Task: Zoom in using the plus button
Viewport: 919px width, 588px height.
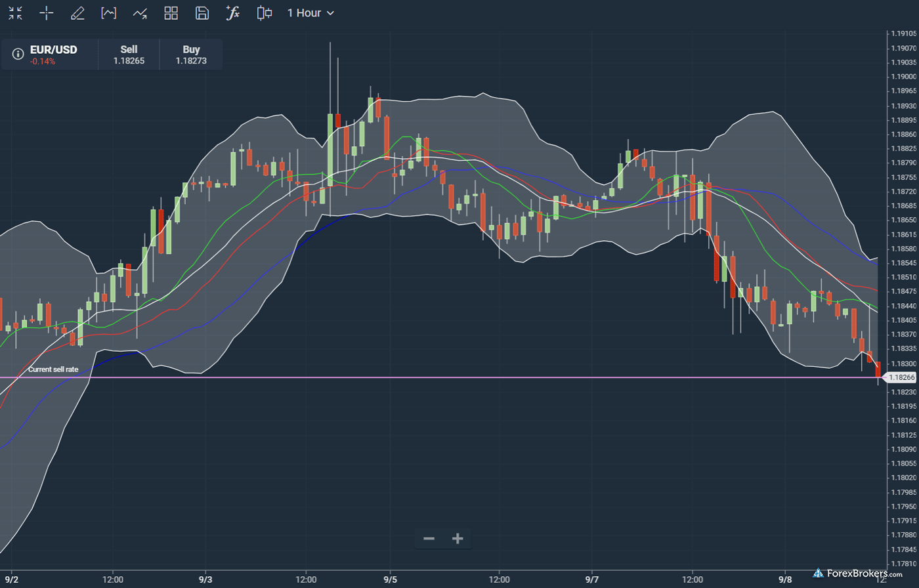Action: [458, 539]
